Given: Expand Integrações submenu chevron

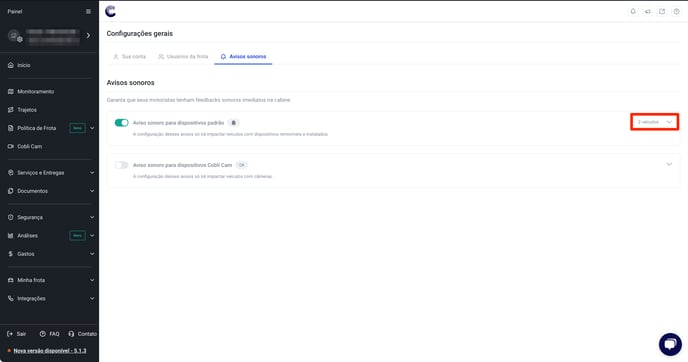Looking at the screenshot, I should point(92,298).
